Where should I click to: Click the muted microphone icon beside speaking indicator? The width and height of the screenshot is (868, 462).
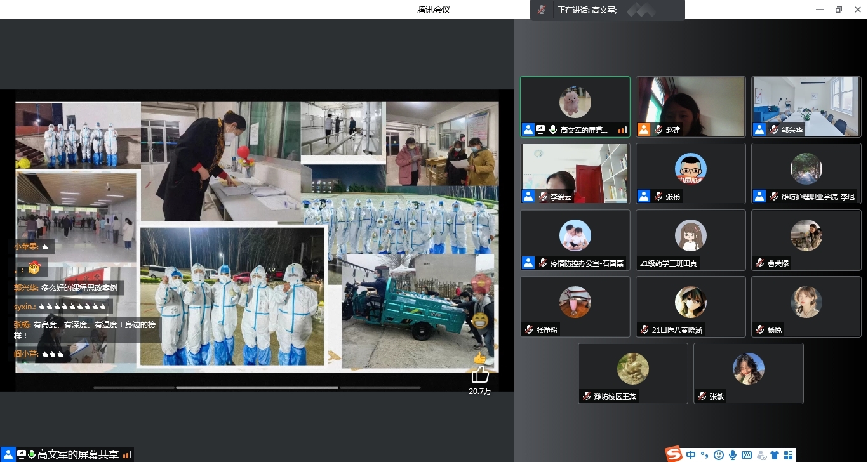pyautogui.click(x=542, y=10)
